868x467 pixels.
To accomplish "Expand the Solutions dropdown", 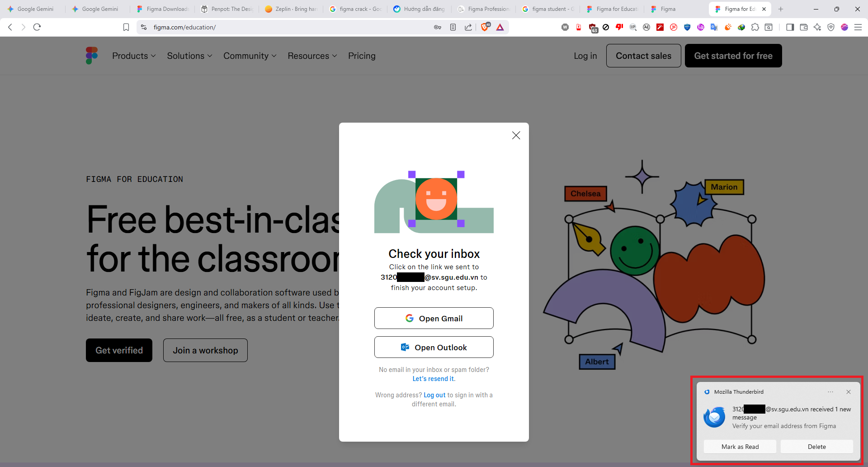I will pyautogui.click(x=189, y=56).
